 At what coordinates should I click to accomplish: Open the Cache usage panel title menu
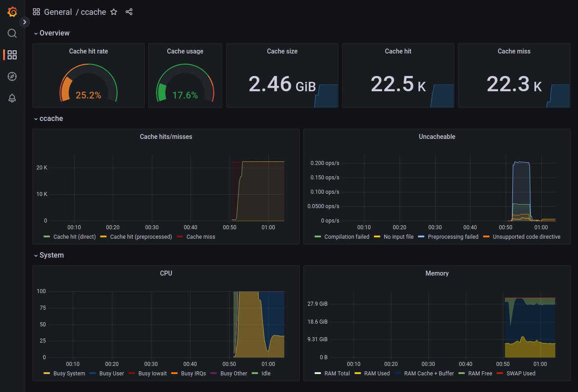click(x=185, y=51)
